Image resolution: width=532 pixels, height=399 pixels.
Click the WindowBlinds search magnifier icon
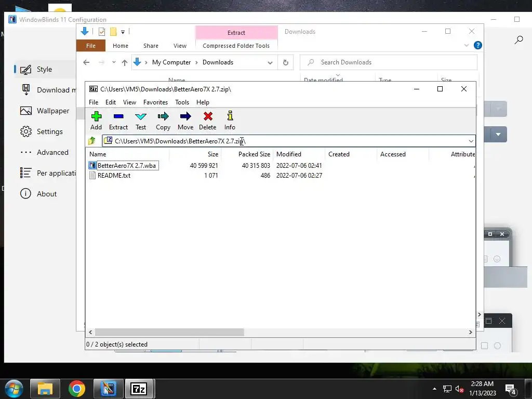click(x=518, y=41)
